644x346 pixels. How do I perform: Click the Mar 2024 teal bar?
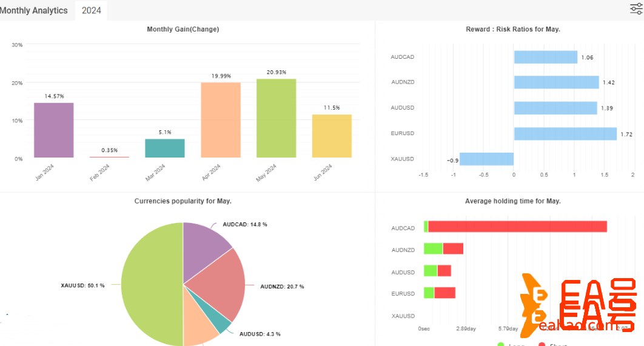[165, 148]
